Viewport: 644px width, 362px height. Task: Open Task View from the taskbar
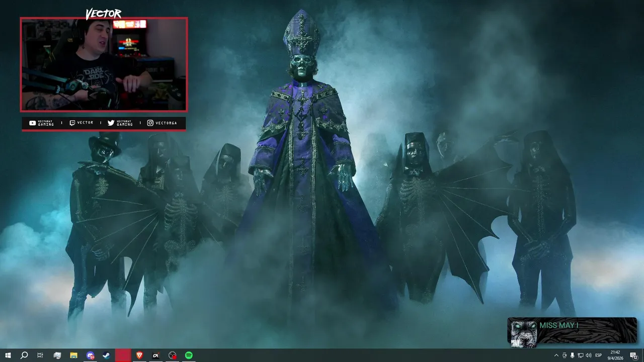pos(40,355)
